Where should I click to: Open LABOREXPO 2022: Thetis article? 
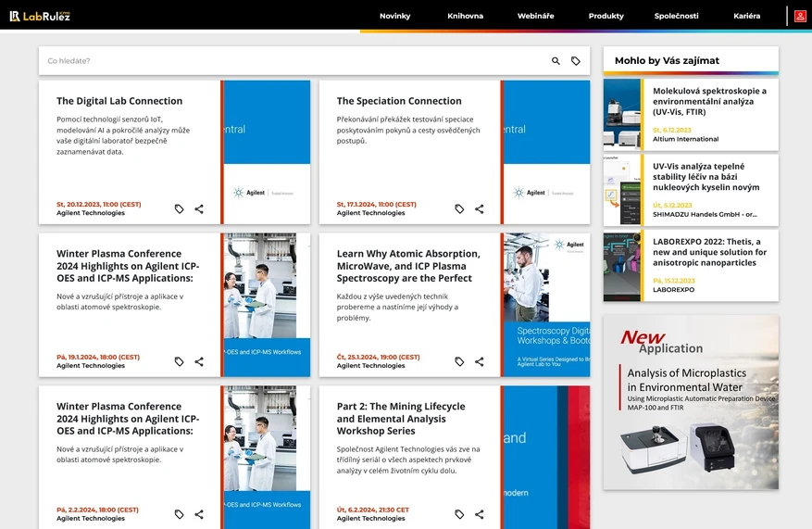click(709, 252)
